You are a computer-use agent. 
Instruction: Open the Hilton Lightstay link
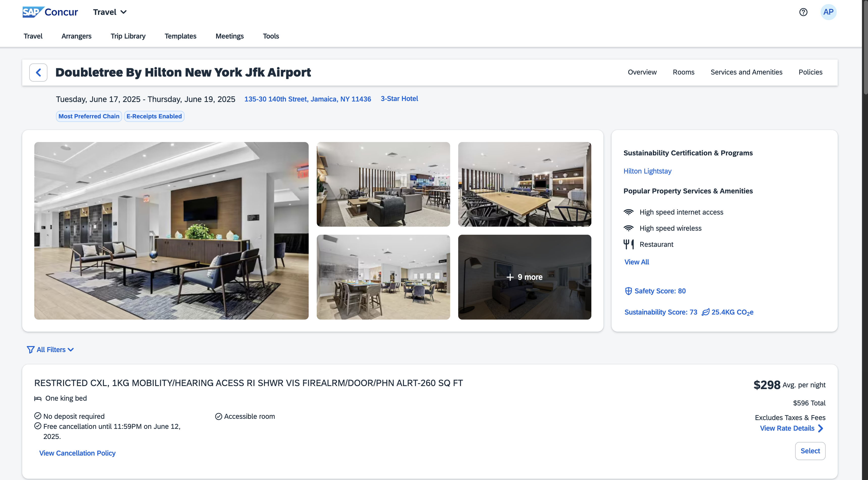647,171
